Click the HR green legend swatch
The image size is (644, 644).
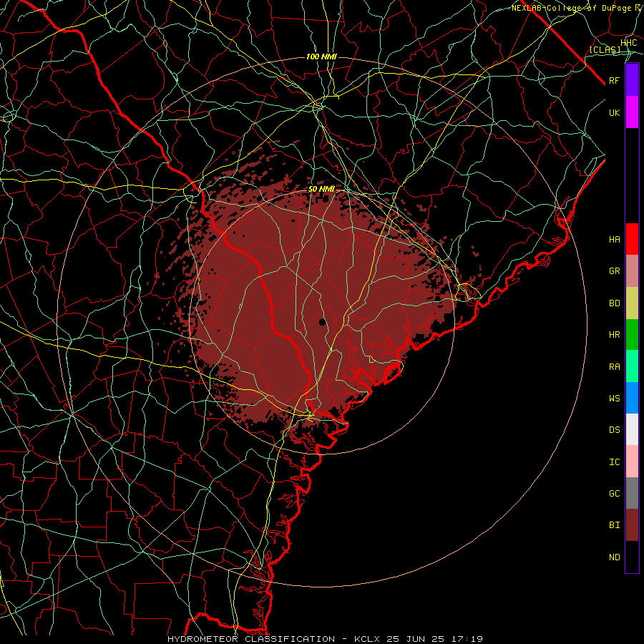pyautogui.click(x=632, y=335)
